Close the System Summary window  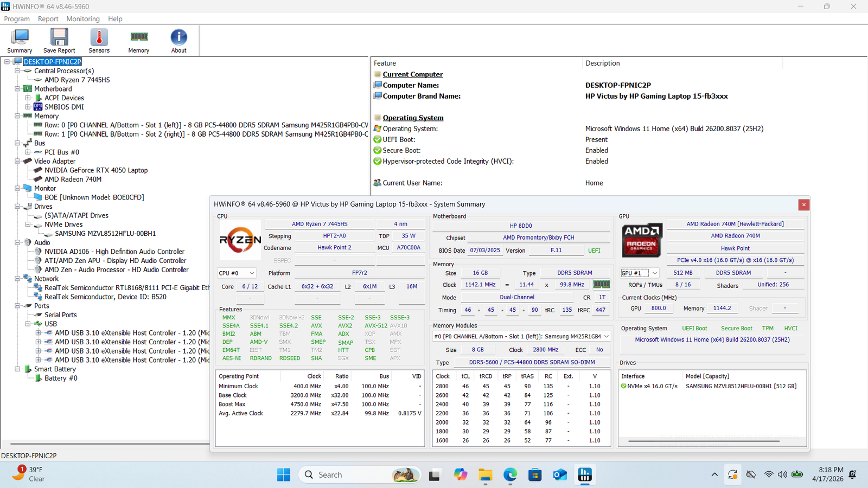pyautogui.click(x=803, y=204)
